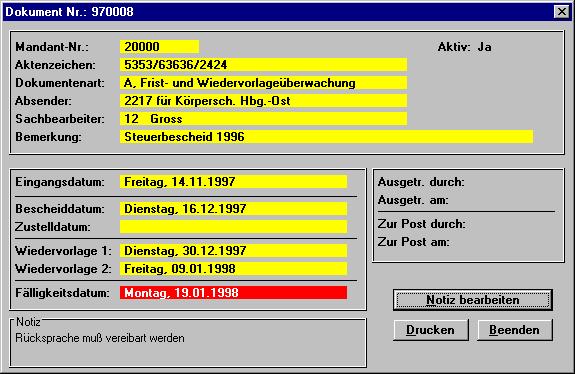Click the Notiz text Rücksprache muß vereibart werden
Viewport: 575px width, 374px height.
100,338
